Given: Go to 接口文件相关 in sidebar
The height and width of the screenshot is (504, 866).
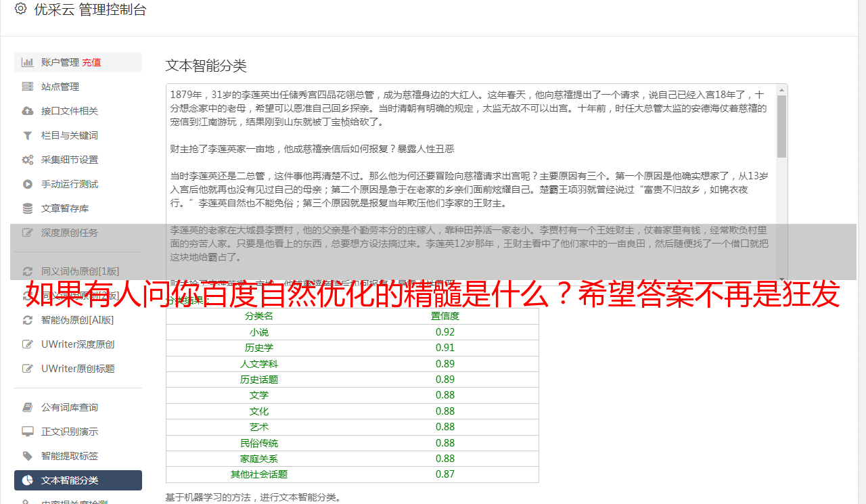Looking at the screenshot, I should [78, 111].
